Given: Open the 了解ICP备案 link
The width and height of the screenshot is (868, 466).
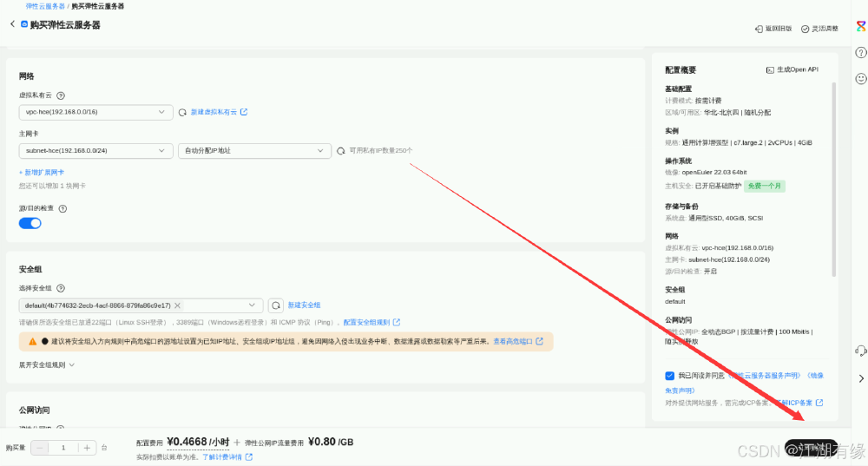Looking at the screenshot, I should point(799,403).
